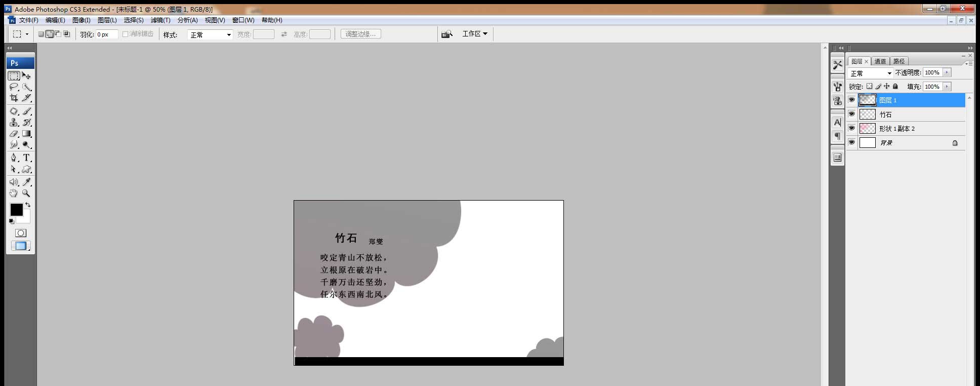Select the Slice tool
Screen dimensions: 980x386
pyautogui.click(x=27, y=98)
